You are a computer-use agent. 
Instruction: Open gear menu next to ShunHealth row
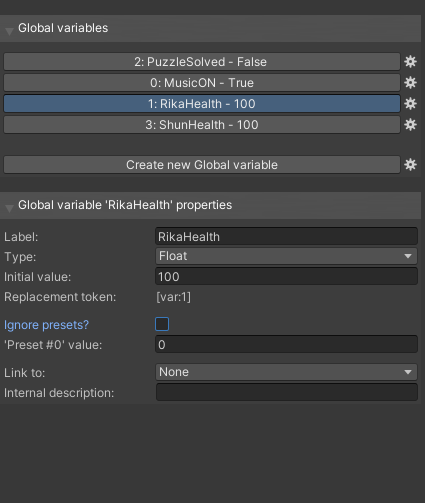410,125
